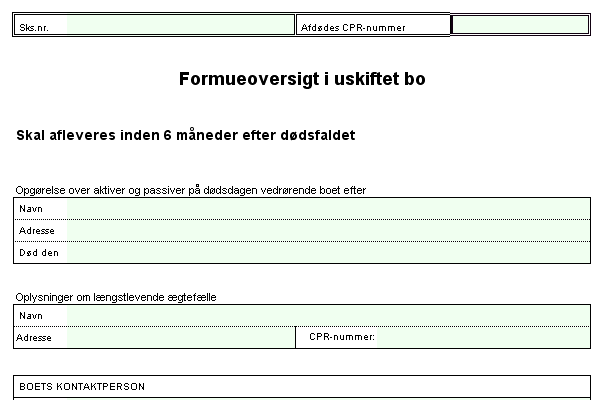This screenshot has width=600, height=400.
Task: Focus the Død den date field
Action: pyautogui.click(x=328, y=253)
